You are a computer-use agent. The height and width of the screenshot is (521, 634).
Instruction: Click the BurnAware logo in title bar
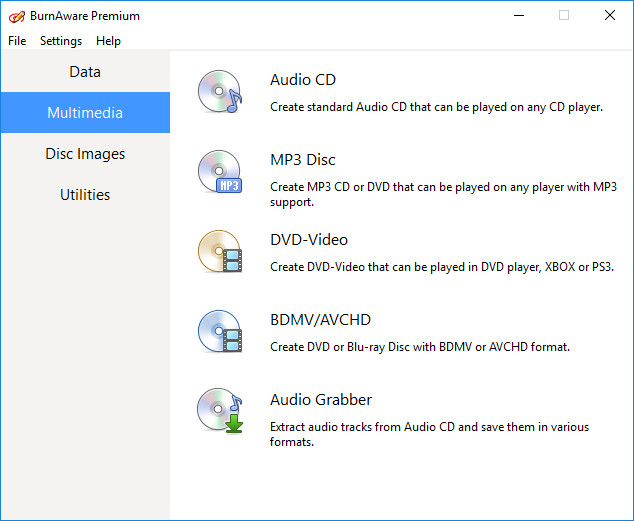pyautogui.click(x=17, y=16)
